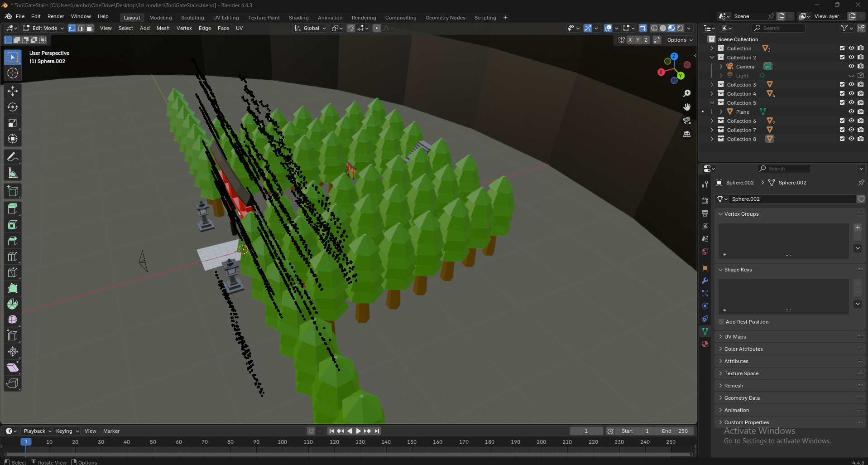The image size is (868, 465).
Task: Switch to the UV Editing workspace tab
Action: click(x=226, y=18)
